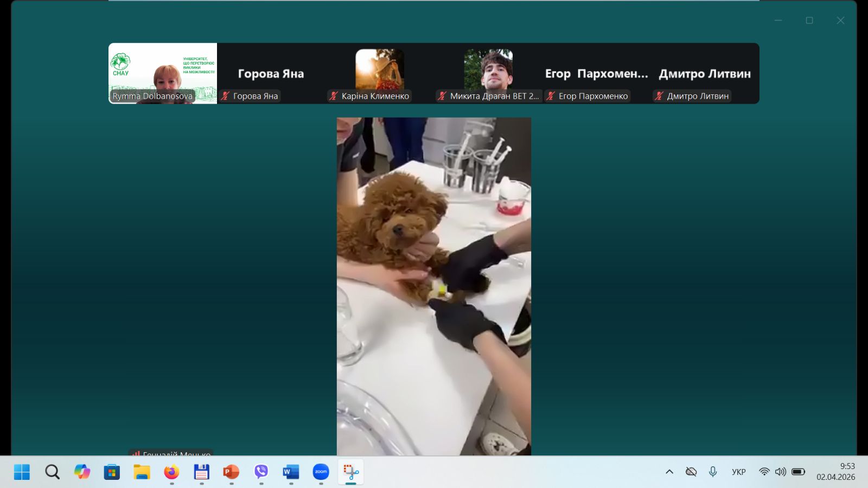Viewport: 868px width, 488px height.
Task: Click Микита Драган's participant tile
Action: coord(488,73)
